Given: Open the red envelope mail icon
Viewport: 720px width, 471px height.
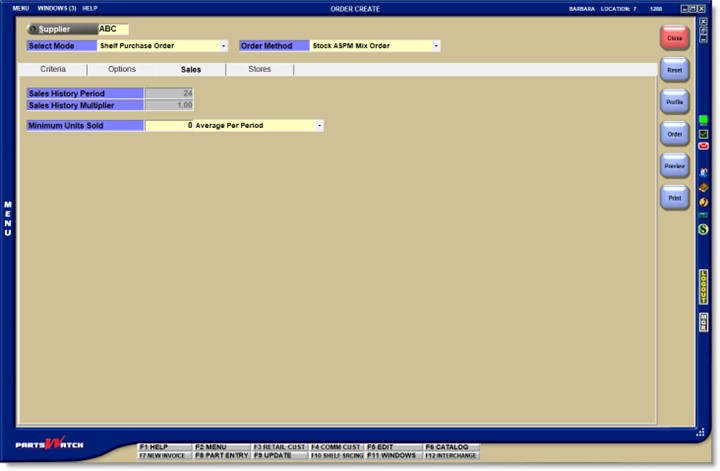Looking at the screenshot, I should (x=703, y=146).
